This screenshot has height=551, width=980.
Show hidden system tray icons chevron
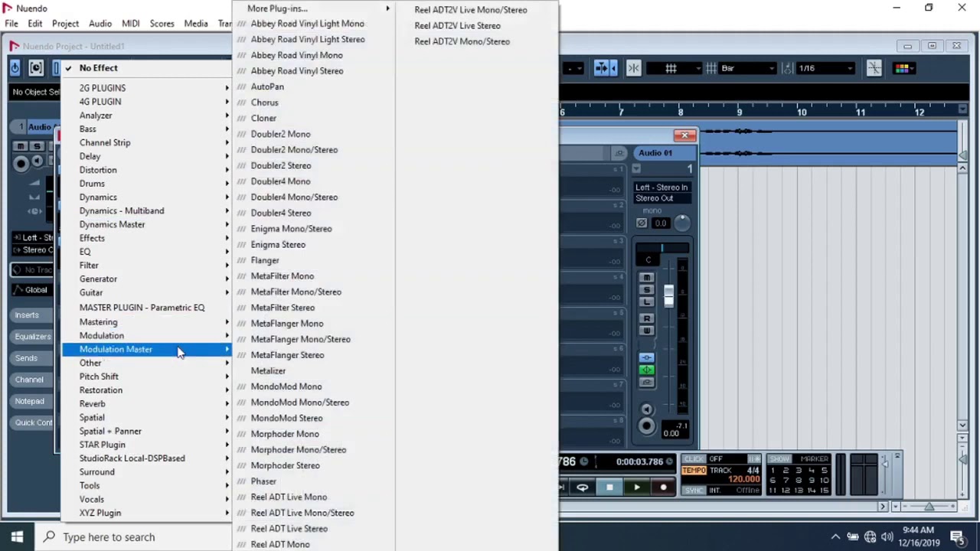835,536
